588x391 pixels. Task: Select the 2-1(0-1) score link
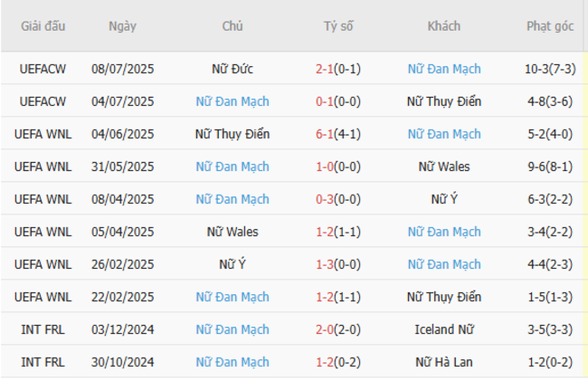pyautogui.click(x=338, y=69)
